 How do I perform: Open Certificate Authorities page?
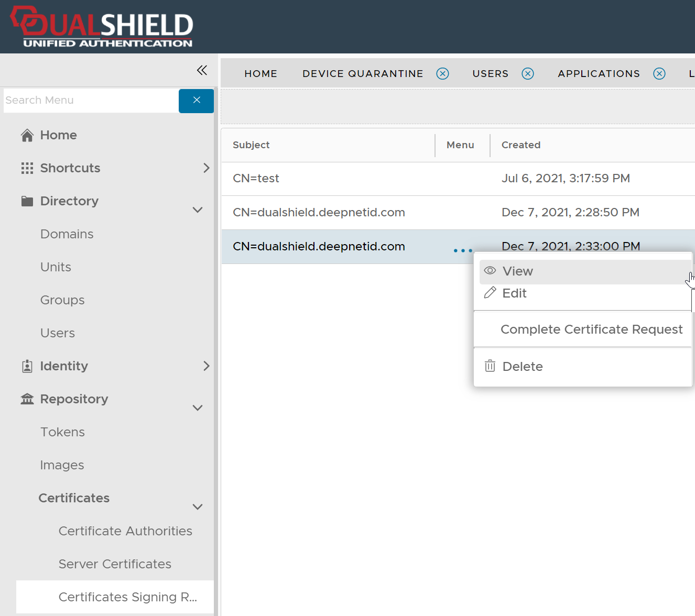125,531
